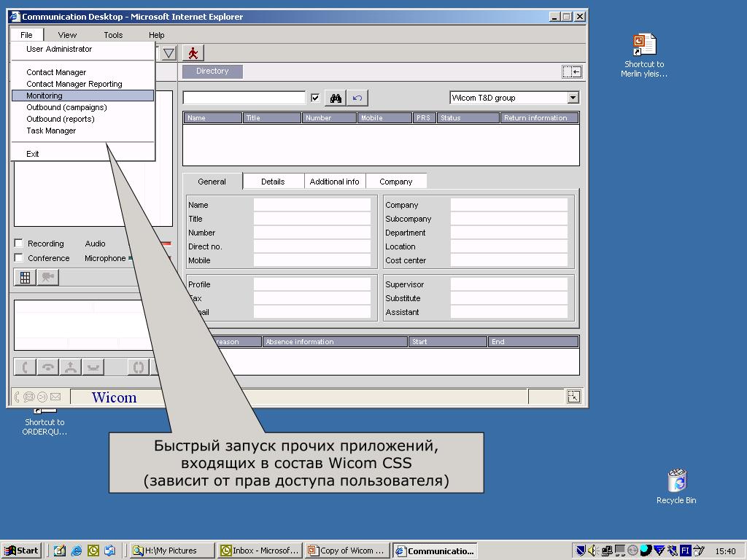The width and height of the screenshot is (747, 560).
Task: Open Contact Manager Reporting menu item
Action: point(83,84)
